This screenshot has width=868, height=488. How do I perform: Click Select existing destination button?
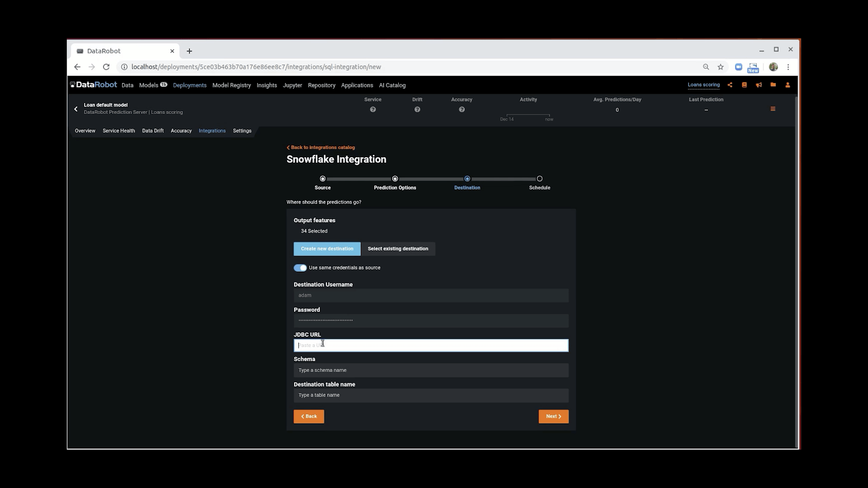pyautogui.click(x=398, y=249)
